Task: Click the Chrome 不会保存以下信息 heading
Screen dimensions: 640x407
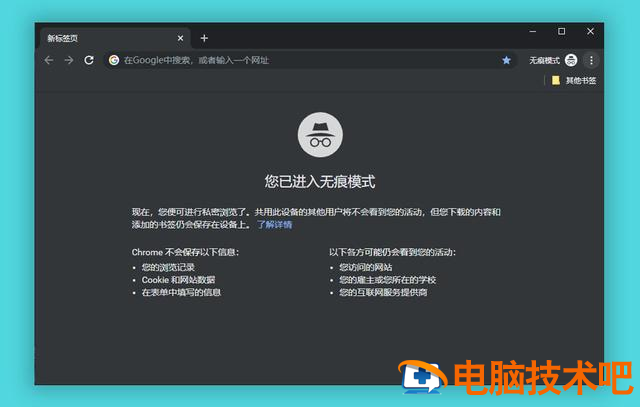Action: tap(185, 252)
